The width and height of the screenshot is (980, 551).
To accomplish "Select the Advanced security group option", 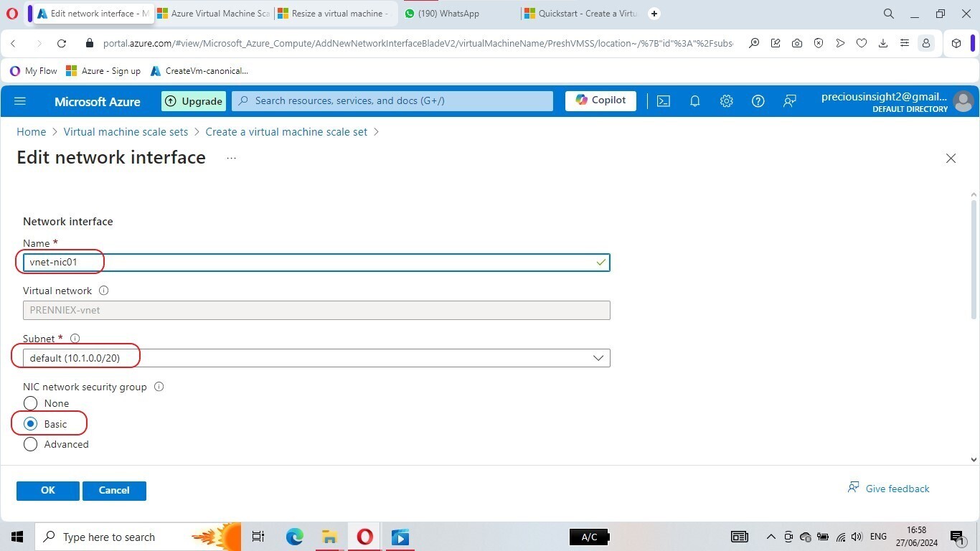I will tap(30, 444).
